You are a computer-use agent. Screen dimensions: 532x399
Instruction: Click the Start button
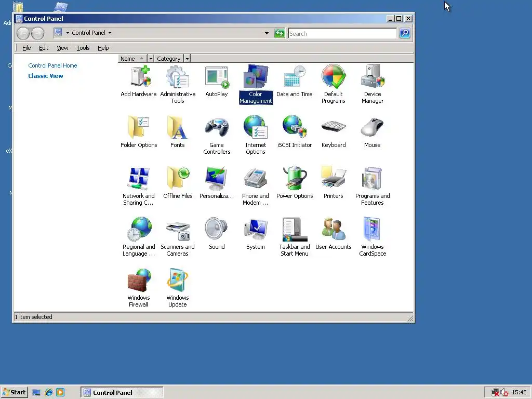tap(14, 392)
